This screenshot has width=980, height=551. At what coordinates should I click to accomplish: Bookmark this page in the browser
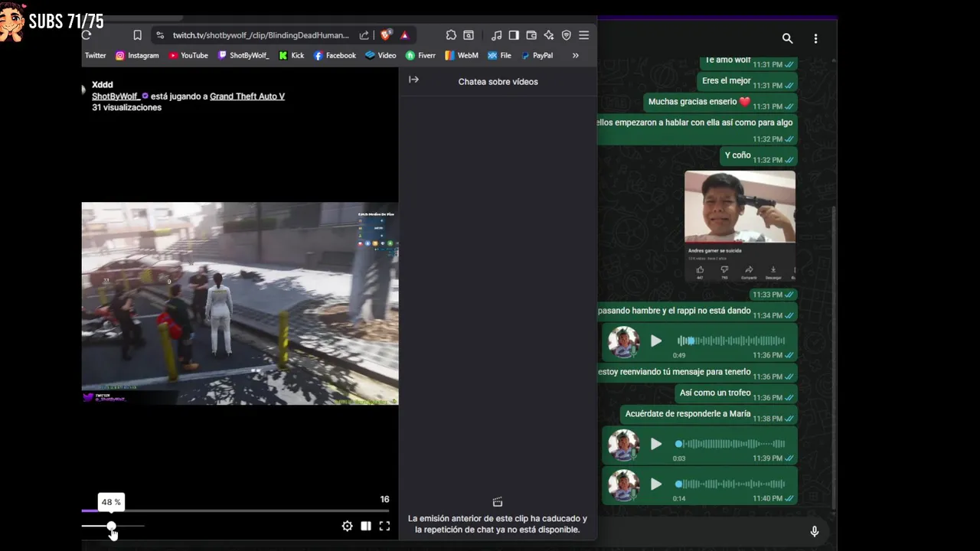click(138, 35)
